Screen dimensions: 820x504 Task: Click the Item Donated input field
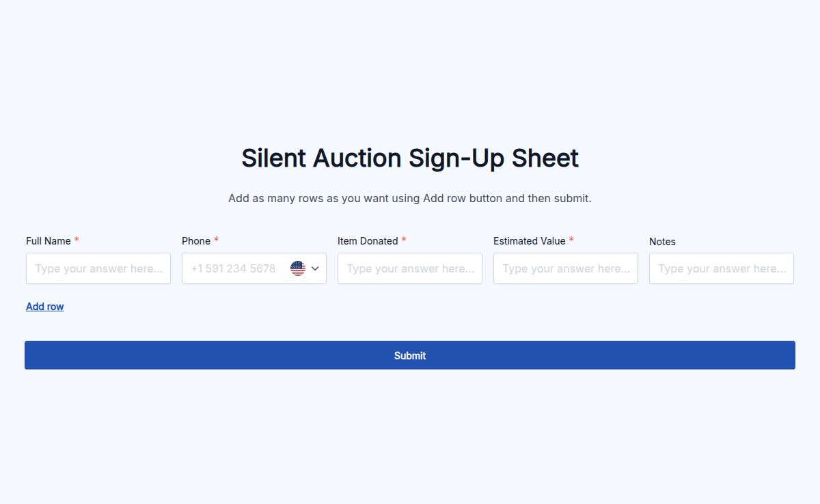point(409,268)
